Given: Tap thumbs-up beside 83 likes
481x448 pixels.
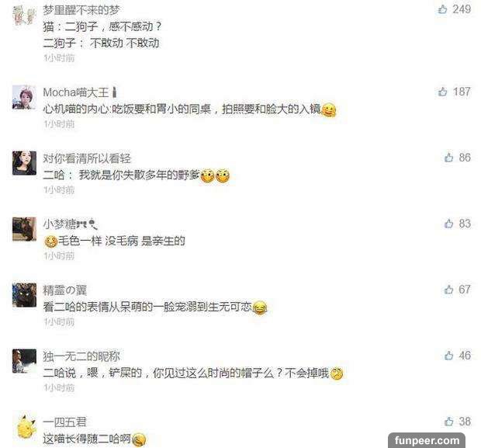Looking at the screenshot, I should point(448,224).
